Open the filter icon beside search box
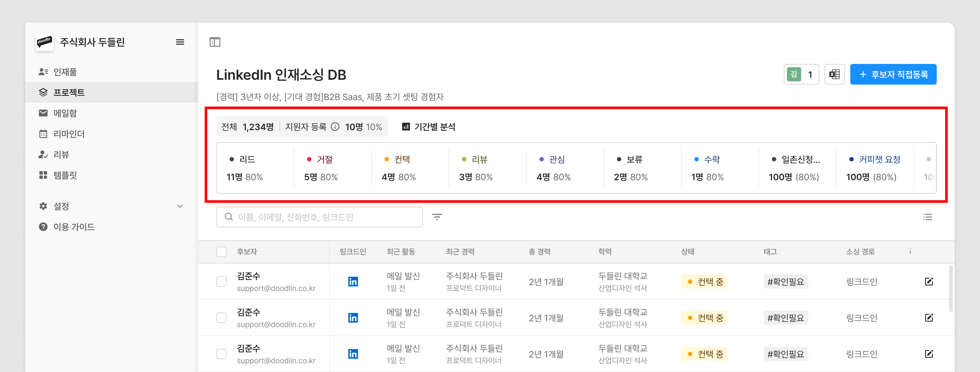The width and height of the screenshot is (980, 372). point(437,217)
